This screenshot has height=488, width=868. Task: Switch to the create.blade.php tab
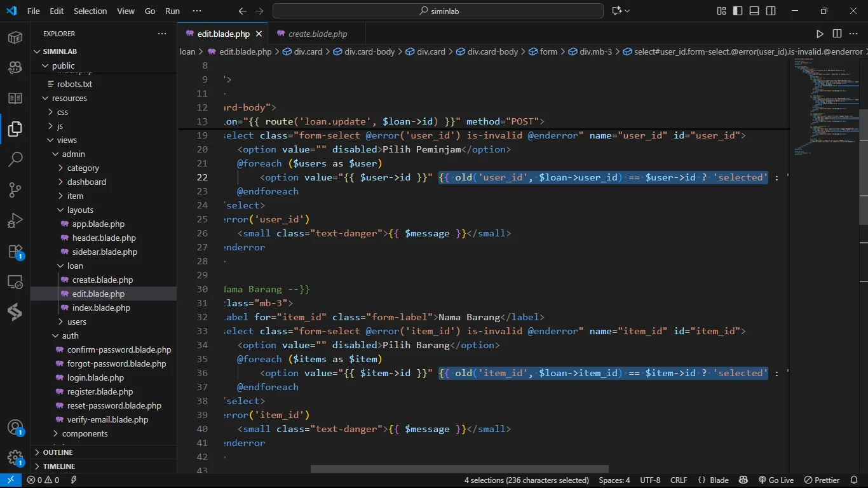[317, 34]
